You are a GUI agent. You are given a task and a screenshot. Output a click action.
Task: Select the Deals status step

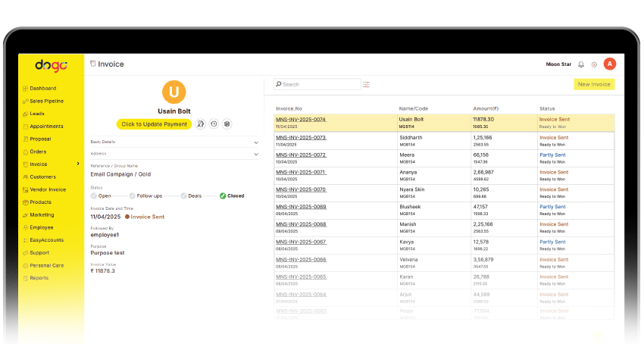184,195
